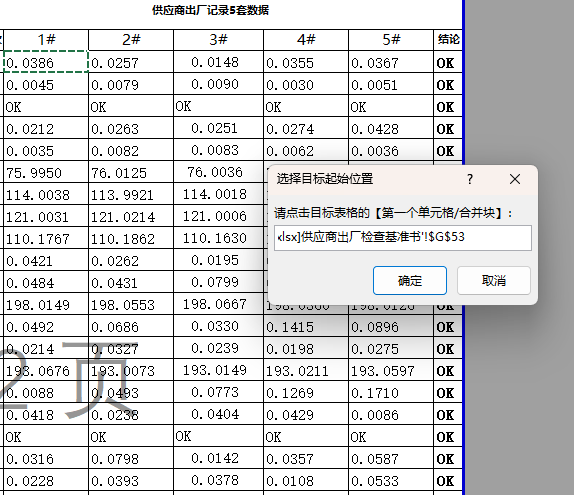
Task: Select cell with value 193.0597
Action: [x=391, y=370]
